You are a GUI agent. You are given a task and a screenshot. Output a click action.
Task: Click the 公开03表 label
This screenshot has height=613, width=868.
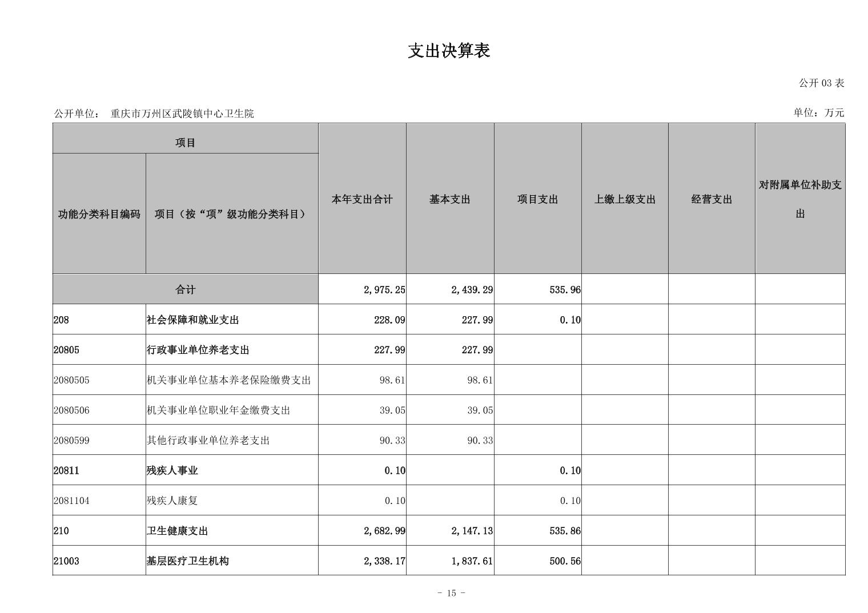pyautogui.click(x=821, y=83)
